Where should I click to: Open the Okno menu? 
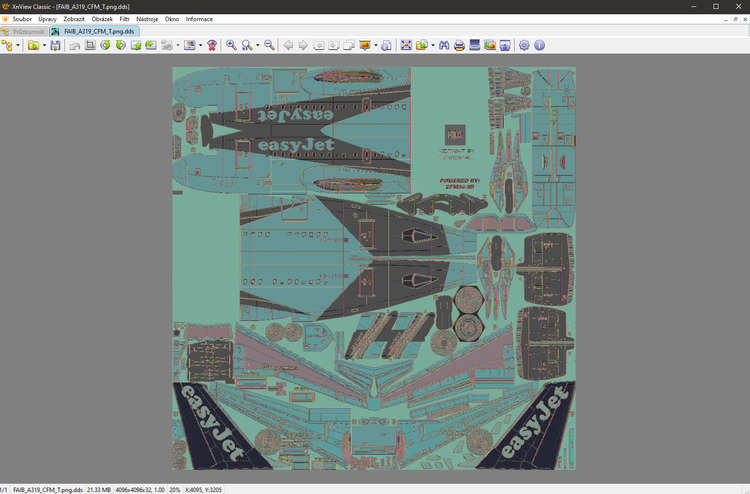click(x=172, y=19)
